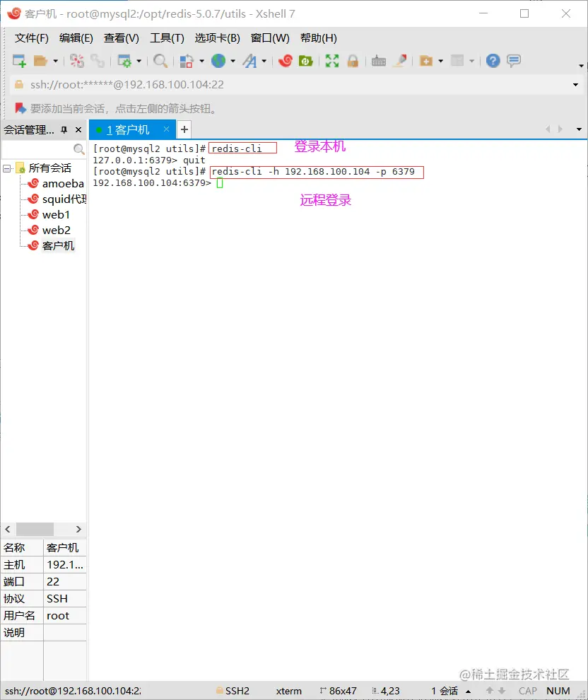Open the Tools menu 工具(T)
This screenshot has height=700, width=588.
[x=167, y=38]
